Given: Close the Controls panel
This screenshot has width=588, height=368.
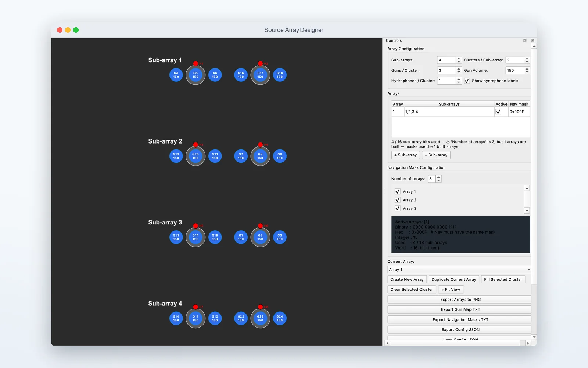Looking at the screenshot, I should click(533, 40).
